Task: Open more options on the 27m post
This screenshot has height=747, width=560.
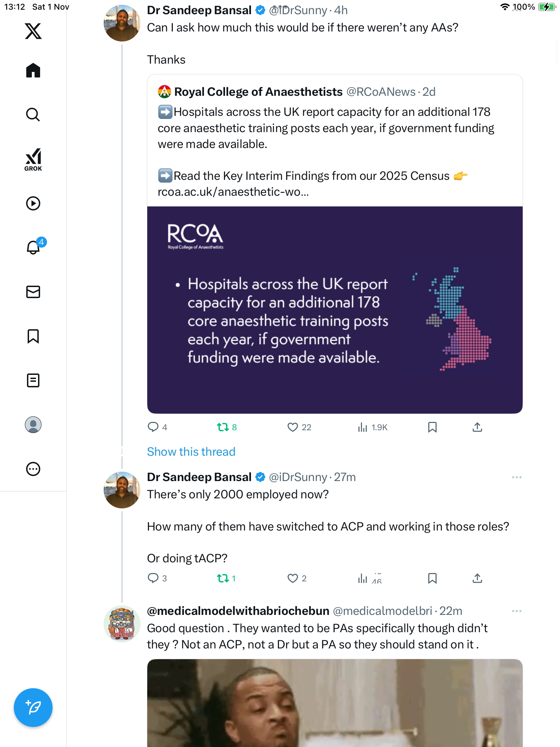Action: pos(516,477)
